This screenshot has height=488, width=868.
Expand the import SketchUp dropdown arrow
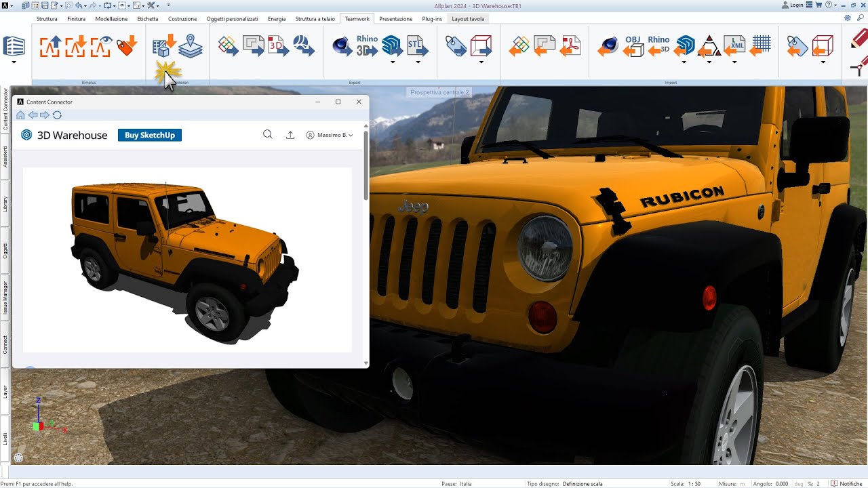click(684, 62)
